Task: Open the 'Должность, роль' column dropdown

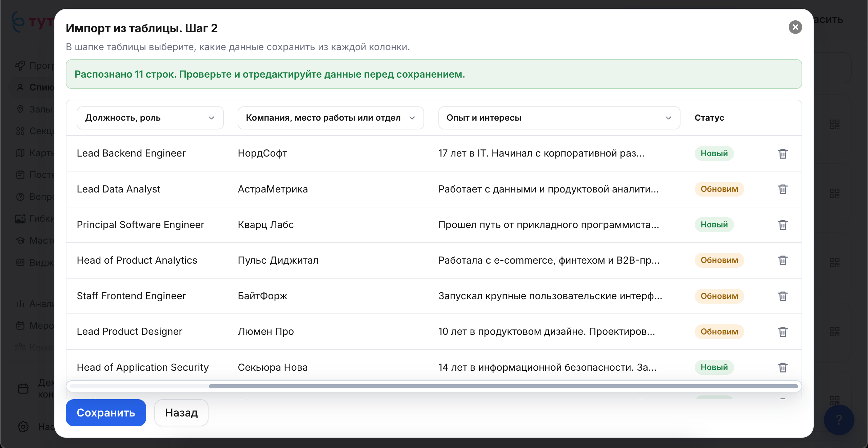Action: [150, 118]
